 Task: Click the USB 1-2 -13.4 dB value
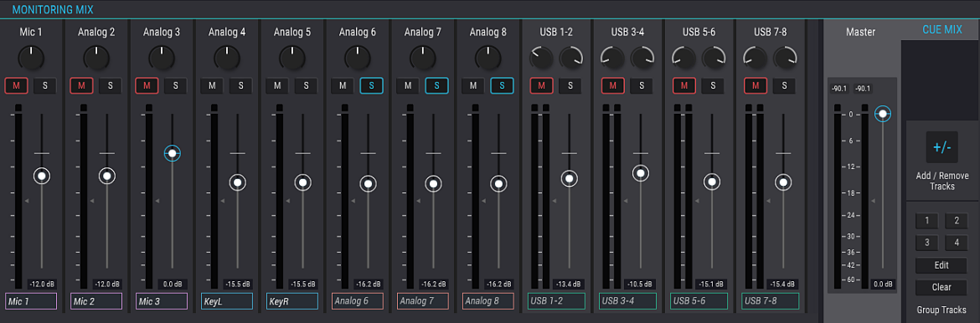pyautogui.click(x=568, y=285)
